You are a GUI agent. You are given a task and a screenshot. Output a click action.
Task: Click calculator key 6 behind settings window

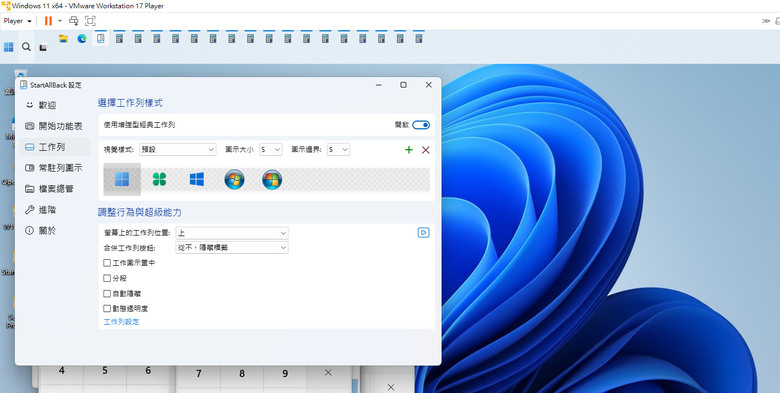148,371
